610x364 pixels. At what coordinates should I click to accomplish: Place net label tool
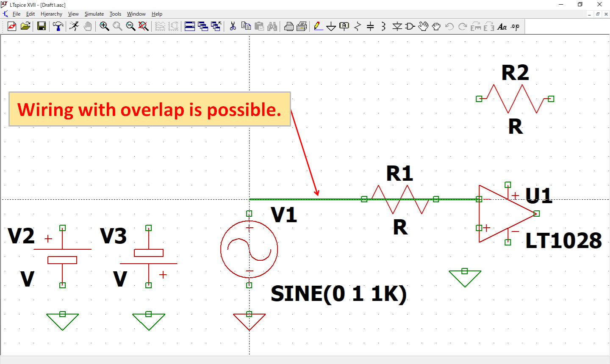coord(344,26)
